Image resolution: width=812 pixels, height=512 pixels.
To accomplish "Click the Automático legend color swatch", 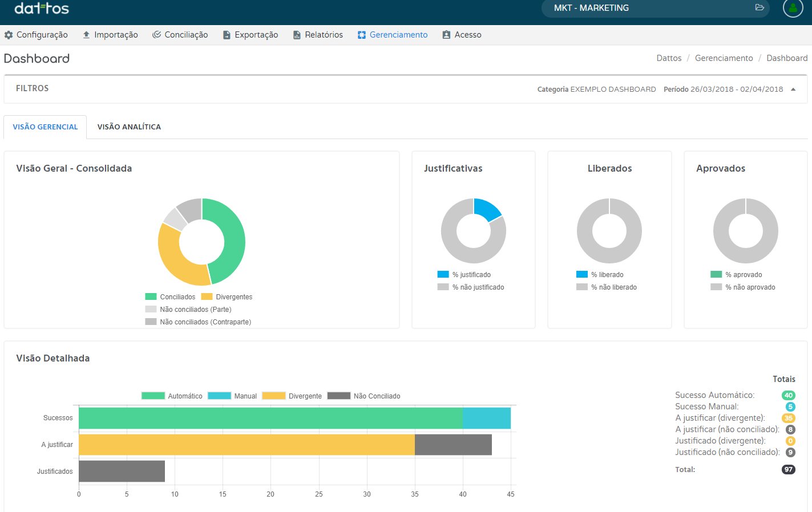I will tap(153, 396).
